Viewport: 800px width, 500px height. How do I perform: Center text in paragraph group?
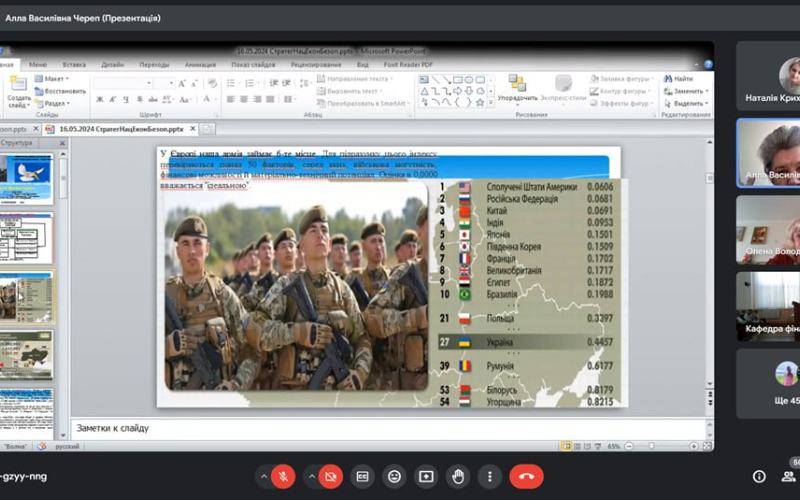(x=244, y=99)
